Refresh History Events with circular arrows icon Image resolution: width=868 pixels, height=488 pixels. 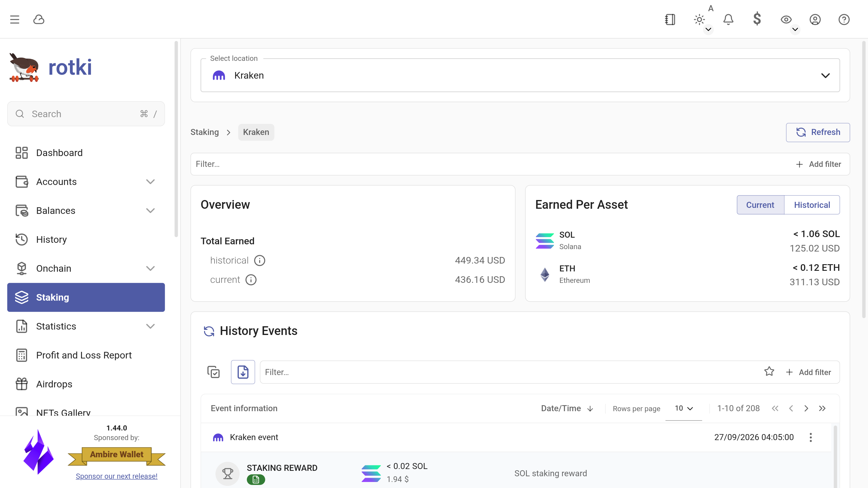pyautogui.click(x=209, y=331)
